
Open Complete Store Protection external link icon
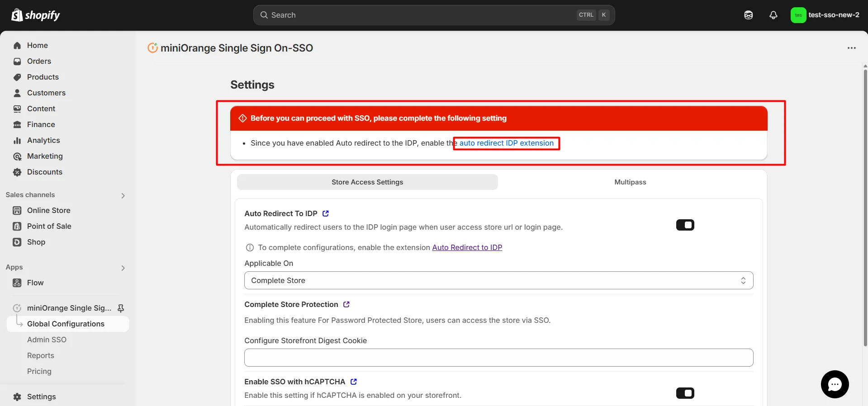pyautogui.click(x=346, y=304)
